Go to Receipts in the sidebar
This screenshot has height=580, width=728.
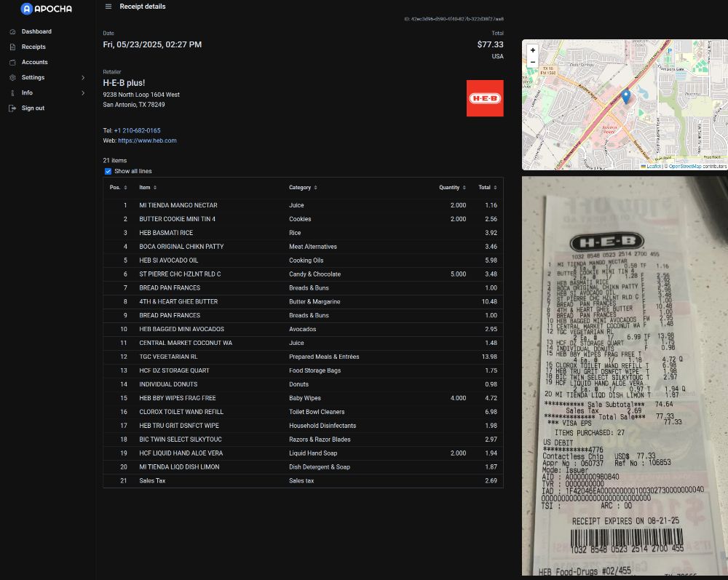pyautogui.click(x=33, y=47)
